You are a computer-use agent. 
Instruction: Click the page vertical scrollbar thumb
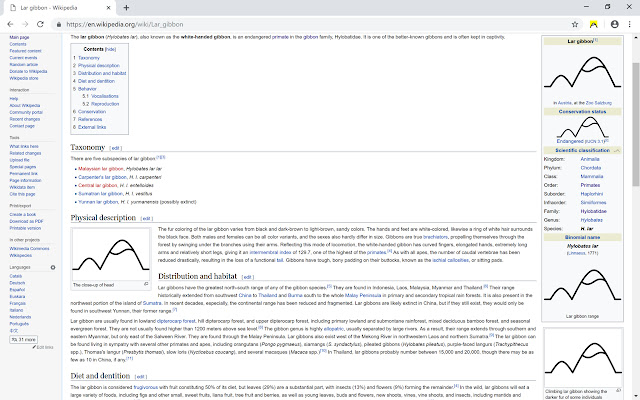click(x=636, y=124)
